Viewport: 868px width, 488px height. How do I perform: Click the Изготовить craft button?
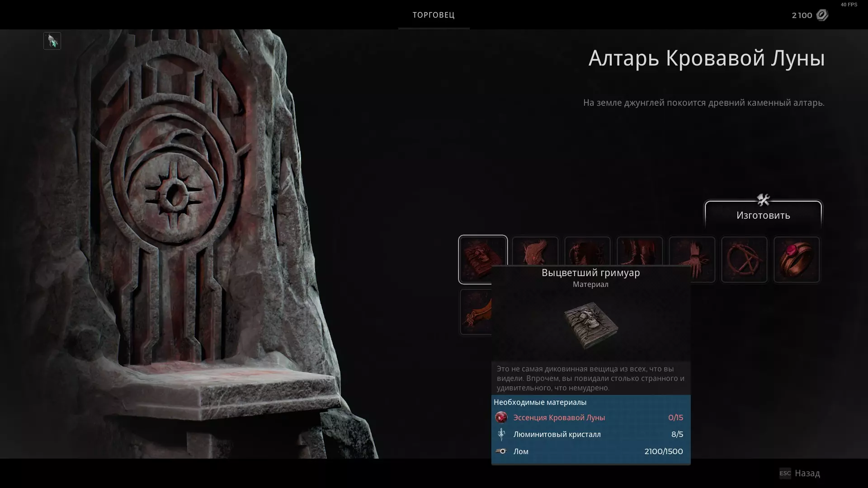click(763, 216)
